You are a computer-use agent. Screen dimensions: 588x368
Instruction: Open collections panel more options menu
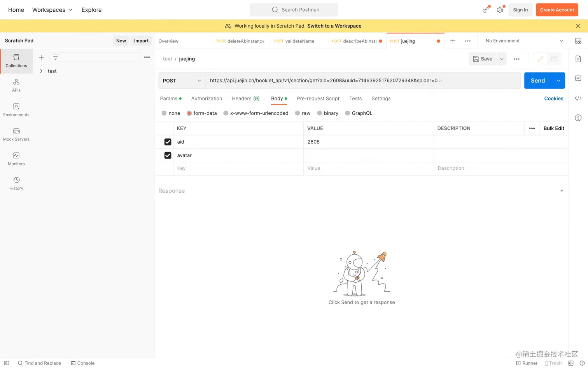click(147, 57)
